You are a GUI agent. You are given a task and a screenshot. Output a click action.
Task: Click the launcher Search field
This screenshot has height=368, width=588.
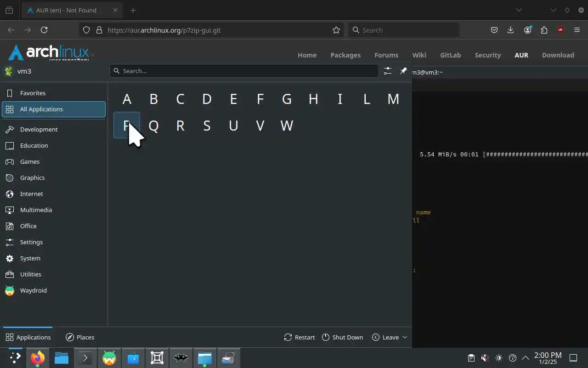[244, 71]
